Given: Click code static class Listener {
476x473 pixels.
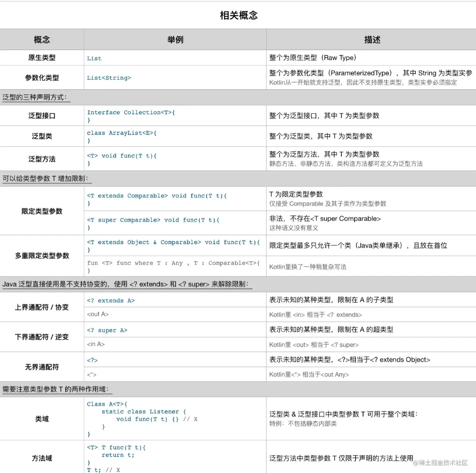Looking at the screenshot, I should 144,412.
